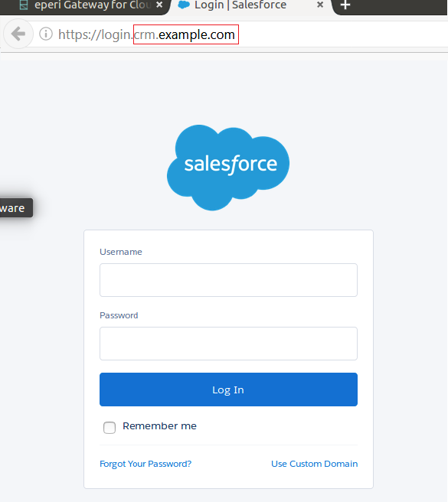Click the Username field label
Image resolution: width=448 pixels, height=502 pixels.
pos(121,252)
